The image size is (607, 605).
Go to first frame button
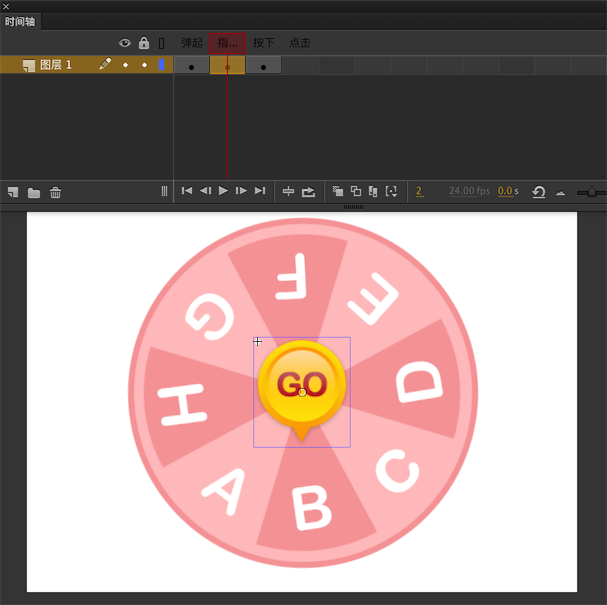click(186, 191)
